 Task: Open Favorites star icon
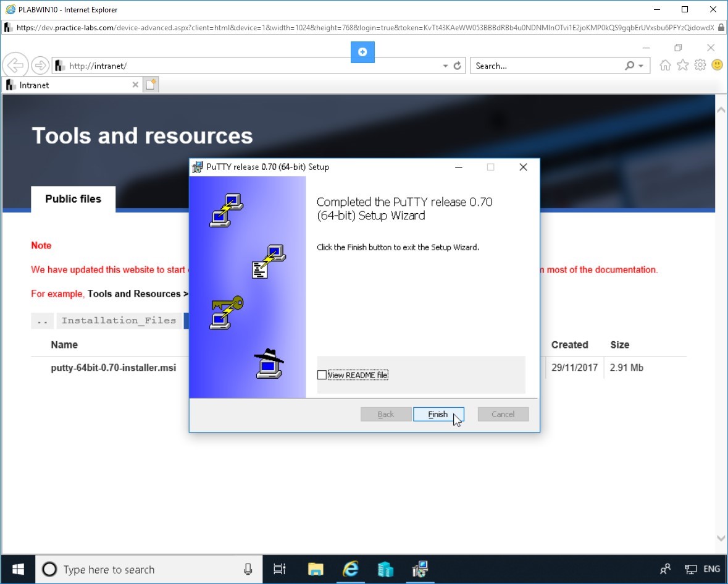(x=682, y=65)
